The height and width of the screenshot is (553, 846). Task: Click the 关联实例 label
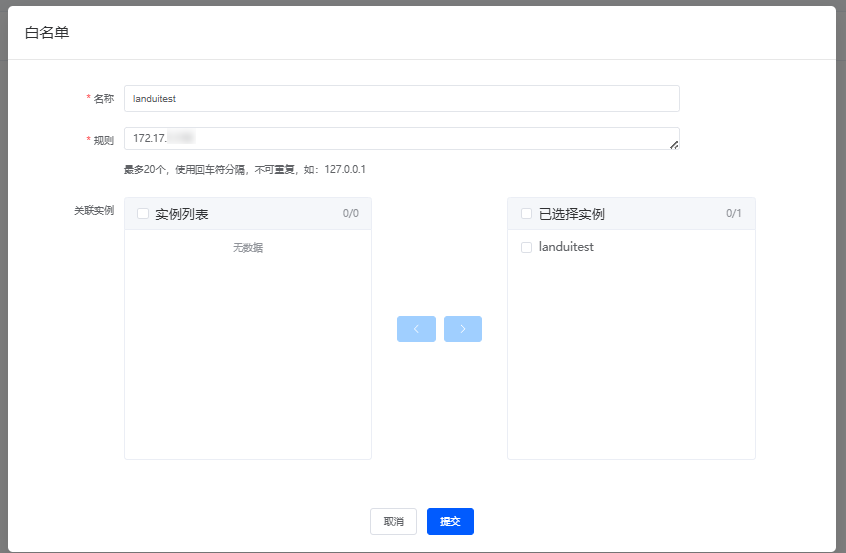[93, 211]
